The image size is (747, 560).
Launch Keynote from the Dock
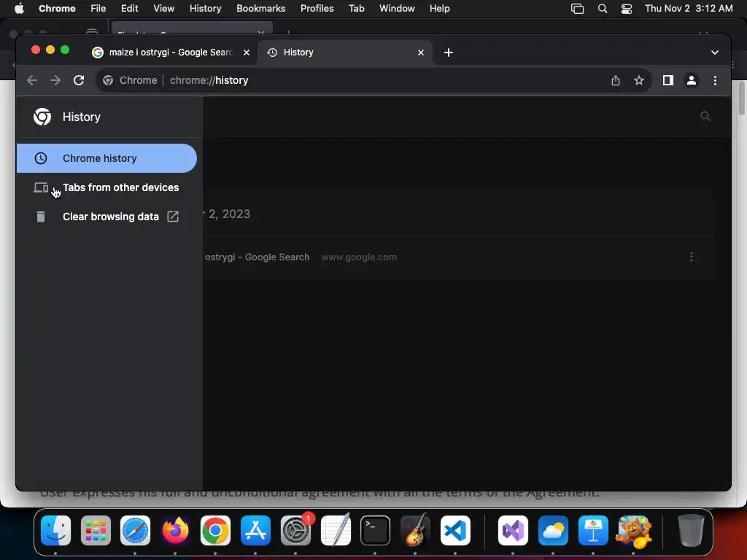coord(593,531)
